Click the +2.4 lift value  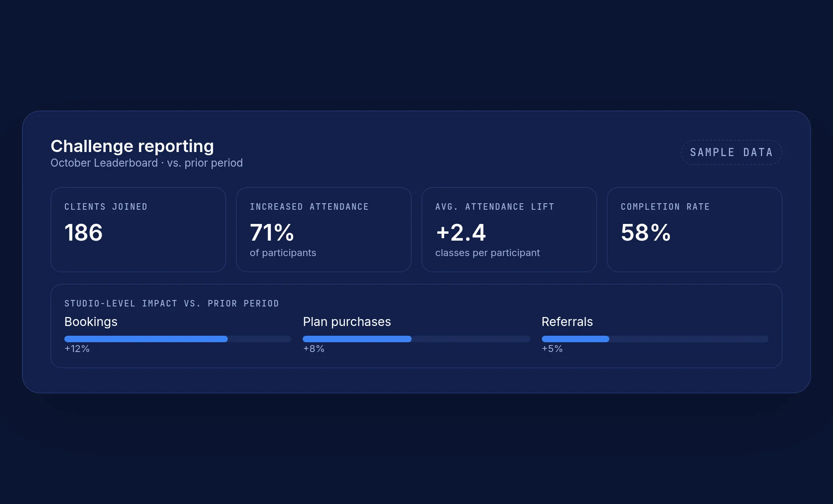(461, 232)
